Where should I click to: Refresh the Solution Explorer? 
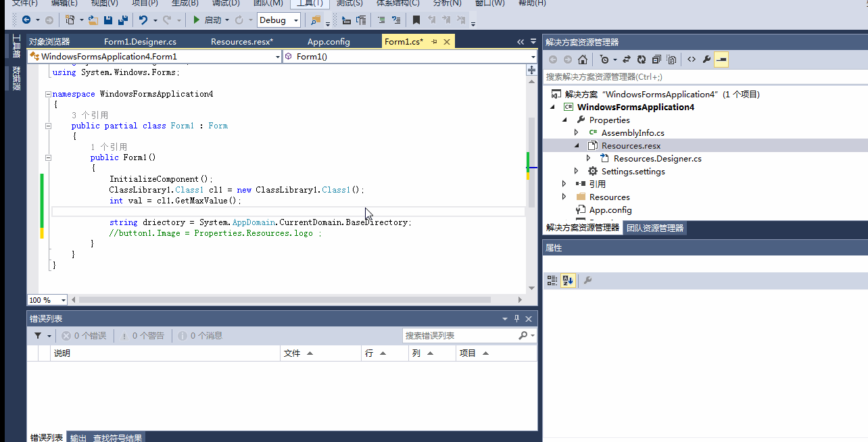[641, 59]
